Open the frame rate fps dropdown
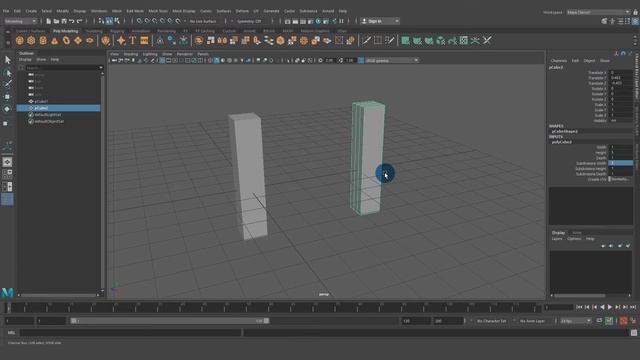This screenshot has height=360, width=640. pos(576,321)
